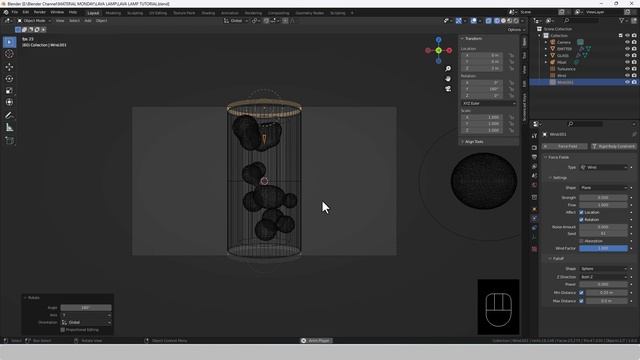Image resolution: width=640 pixels, height=360 pixels.
Task: Click the Noise Amount slider
Action: (x=603, y=227)
